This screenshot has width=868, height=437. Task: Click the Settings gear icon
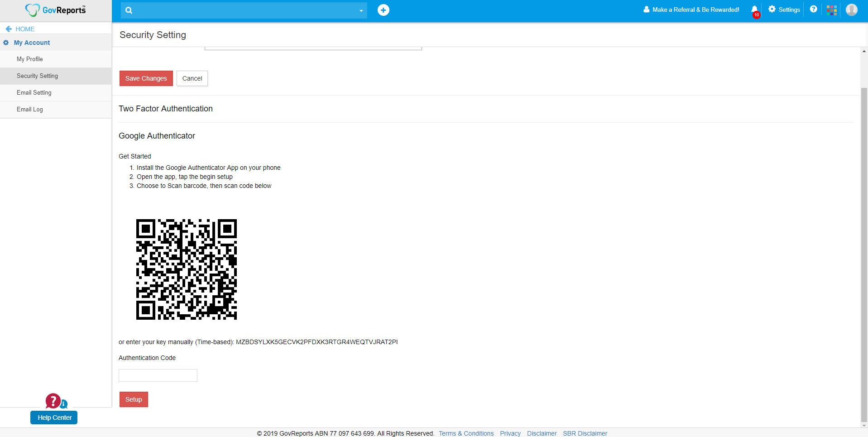tap(772, 9)
